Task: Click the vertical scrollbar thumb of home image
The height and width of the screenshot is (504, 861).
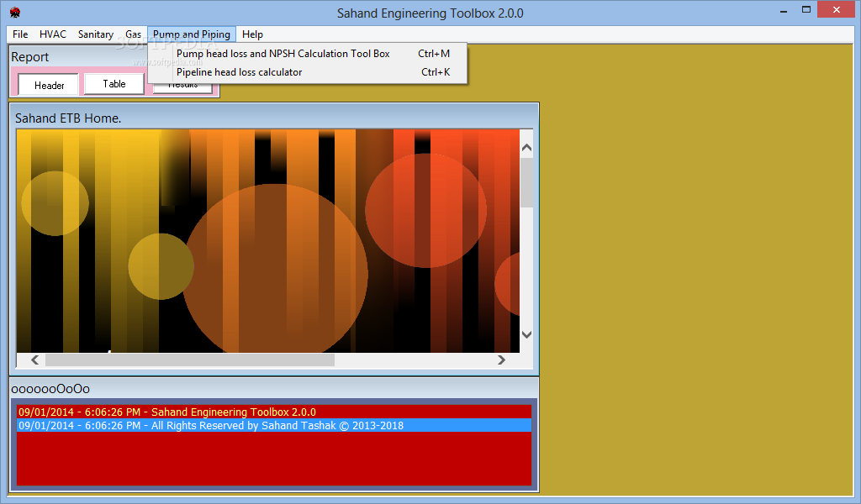Action: click(526, 183)
